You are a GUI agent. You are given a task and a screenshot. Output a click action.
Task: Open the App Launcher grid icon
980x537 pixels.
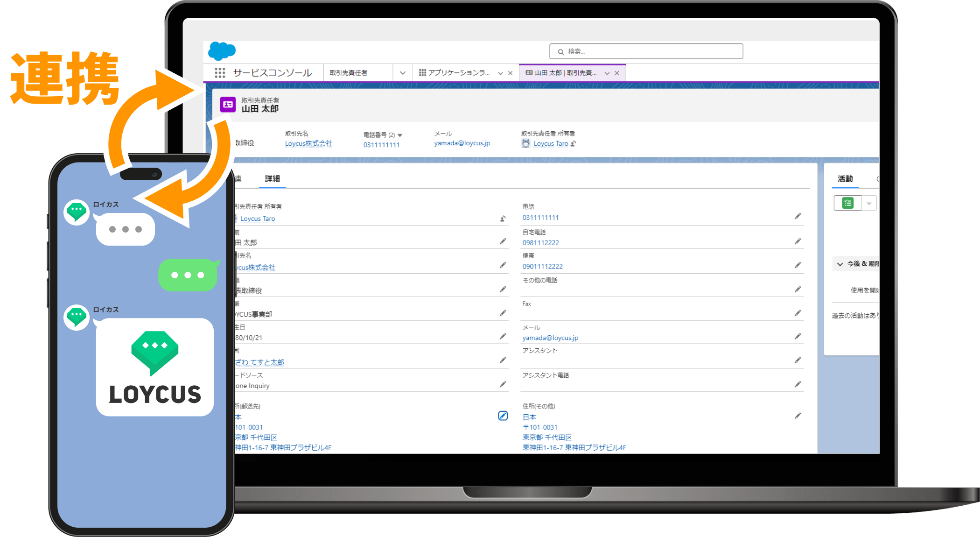click(220, 73)
